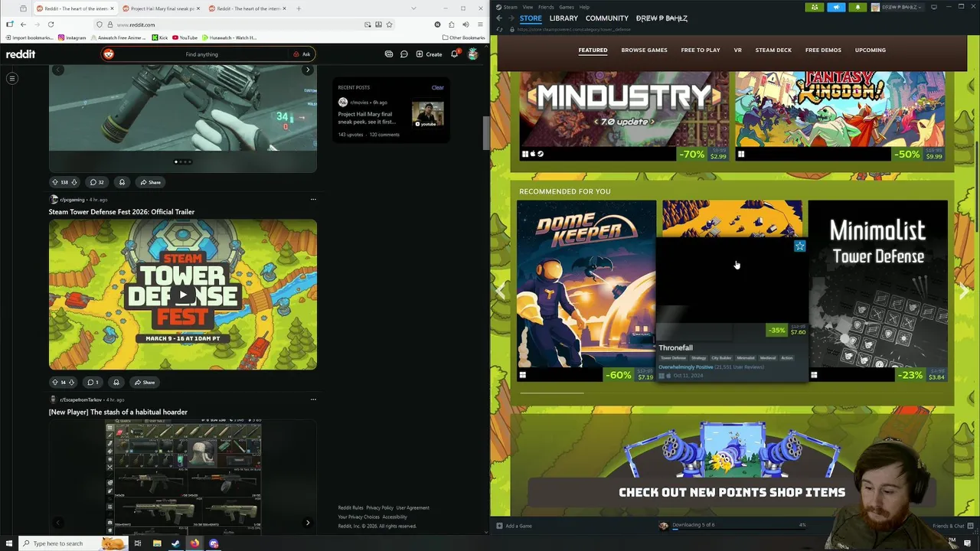Select FREE TO PLAY in store nav
Screen dimensions: 980x551
701,50
